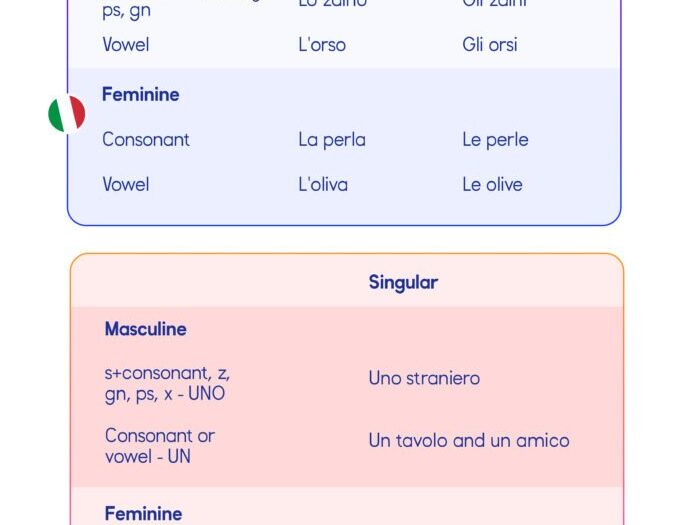Screen dimensions: 688x525
Task: Select the Vowel label beside L'oliva
Action: click(125, 184)
